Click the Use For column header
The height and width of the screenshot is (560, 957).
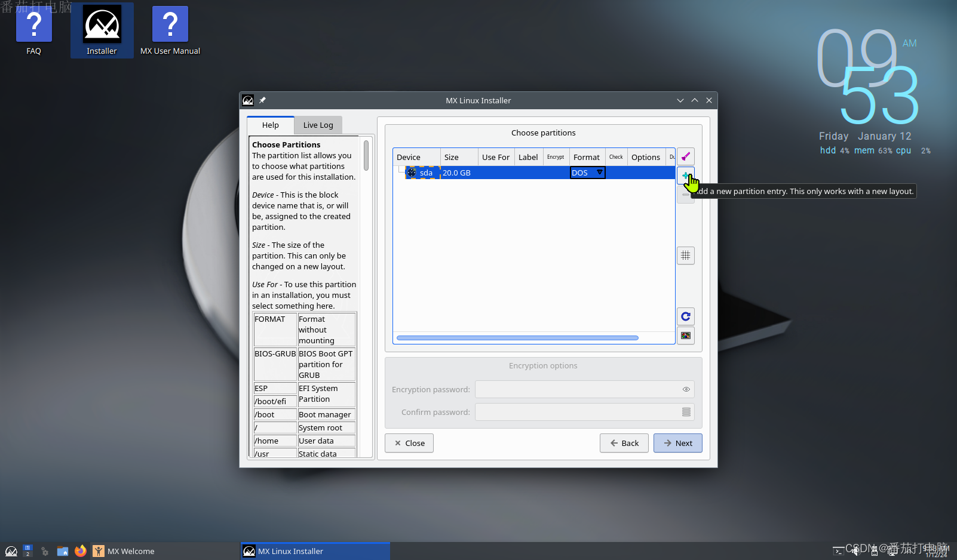click(x=496, y=157)
